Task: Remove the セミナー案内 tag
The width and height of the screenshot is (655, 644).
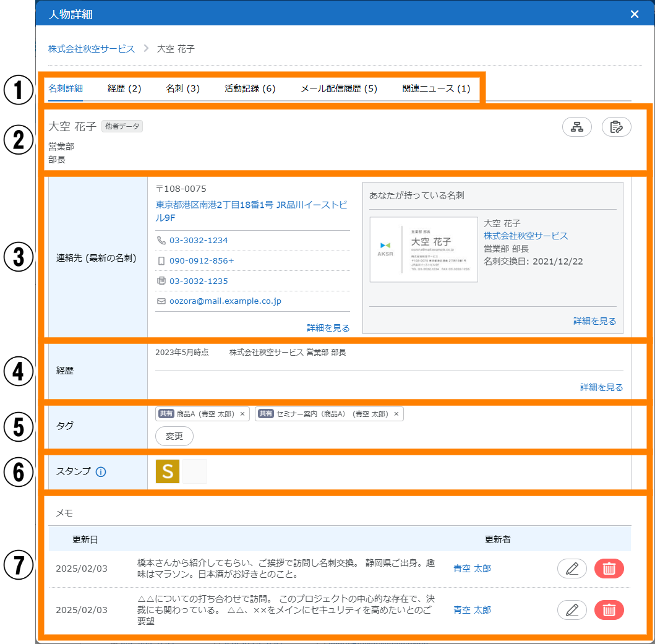Action: click(x=396, y=414)
